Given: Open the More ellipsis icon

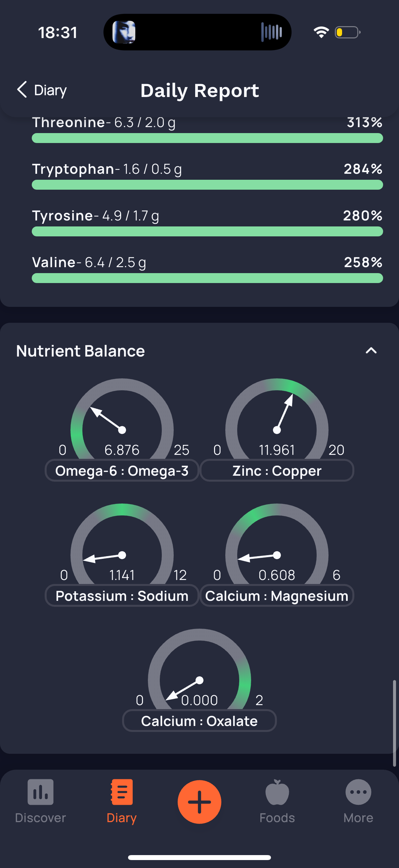Looking at the screenshot, I should point(358,792).
